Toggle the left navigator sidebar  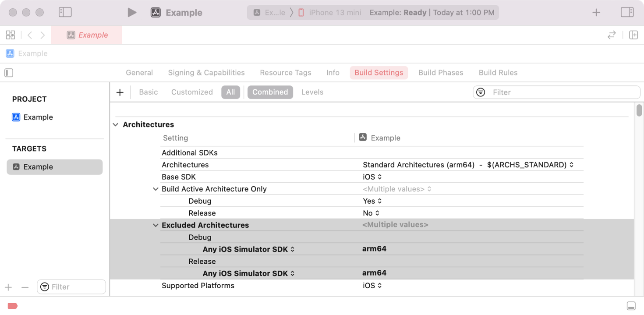pyautogui.click(x=65, y=12)
